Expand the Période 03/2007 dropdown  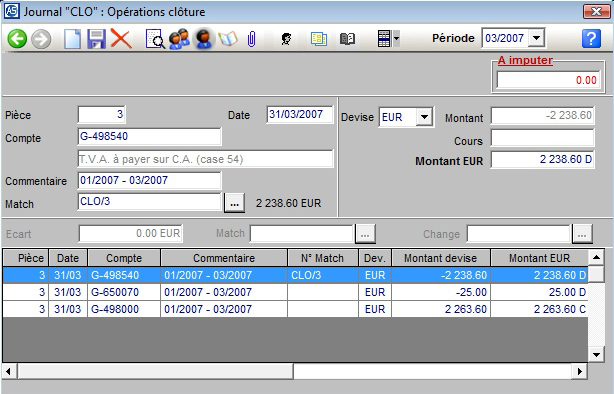pyautogui.click(x=537, y=38)
